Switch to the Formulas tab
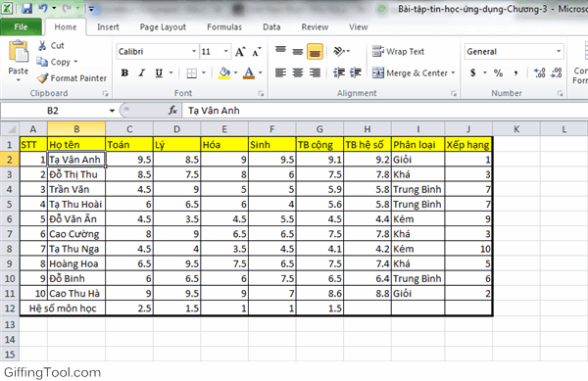The width and height of the screenshot is (588, 381). pos(224,27)
